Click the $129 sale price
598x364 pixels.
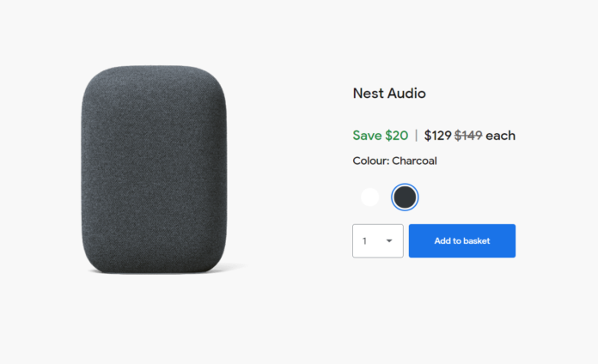(x=438, y=136)
